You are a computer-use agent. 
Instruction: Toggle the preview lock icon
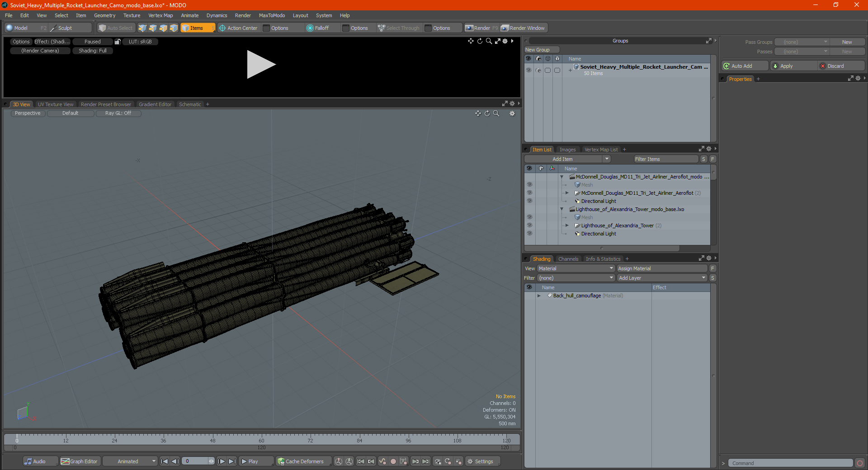[118, 42]
